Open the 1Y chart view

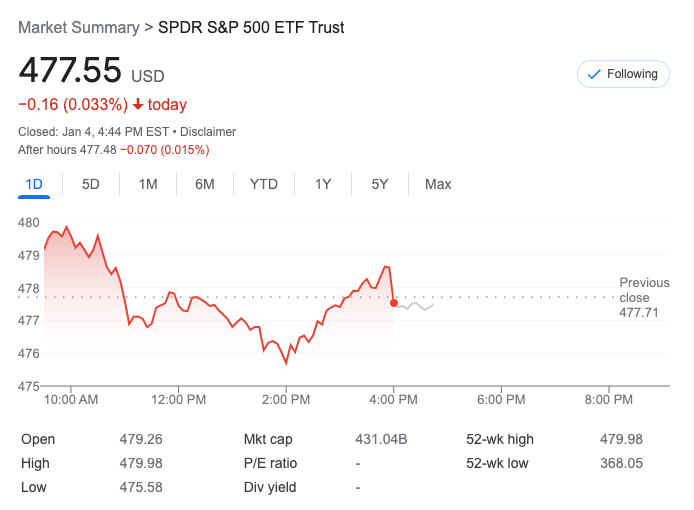click(x=323, y=184)
